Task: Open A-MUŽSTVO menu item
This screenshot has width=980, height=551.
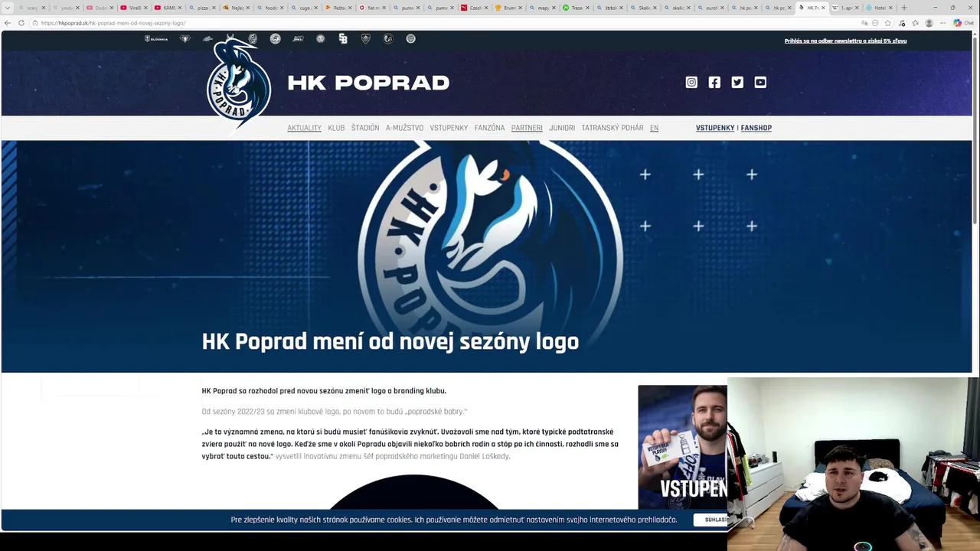Action: (x=404, y=128)
